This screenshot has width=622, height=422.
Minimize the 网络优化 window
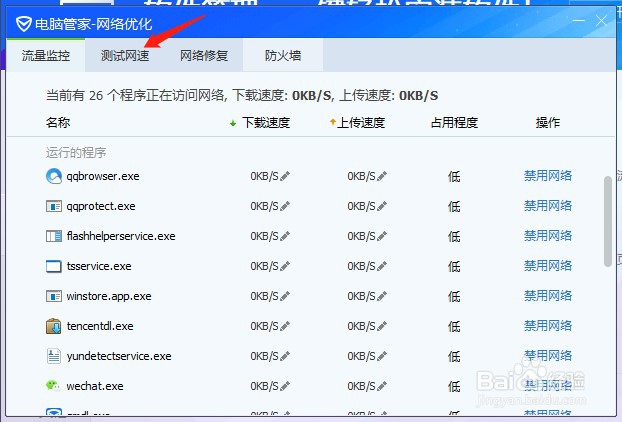(x=579, y=21)
